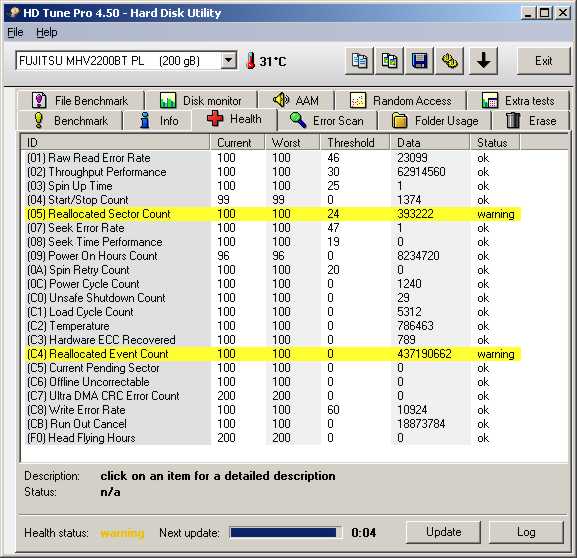Click the Update button
This screenshot has height=558, width=577.
coord(443,532)
